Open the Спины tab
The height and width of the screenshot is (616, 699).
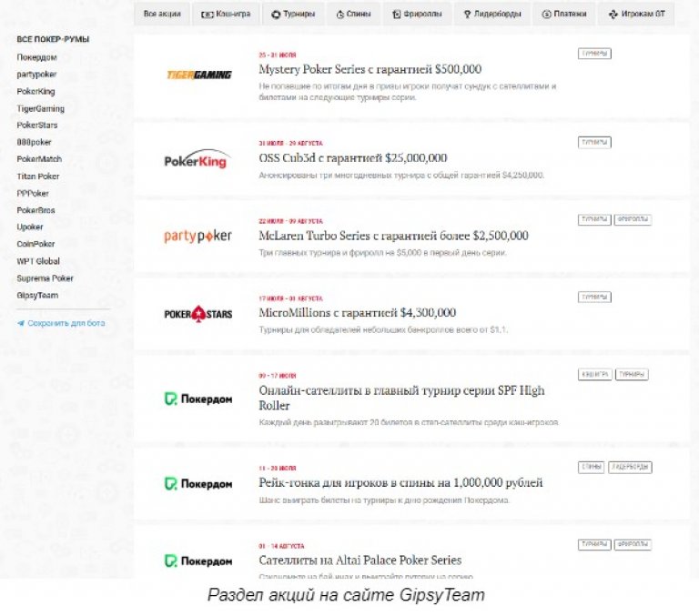click(x=353, y=14)
